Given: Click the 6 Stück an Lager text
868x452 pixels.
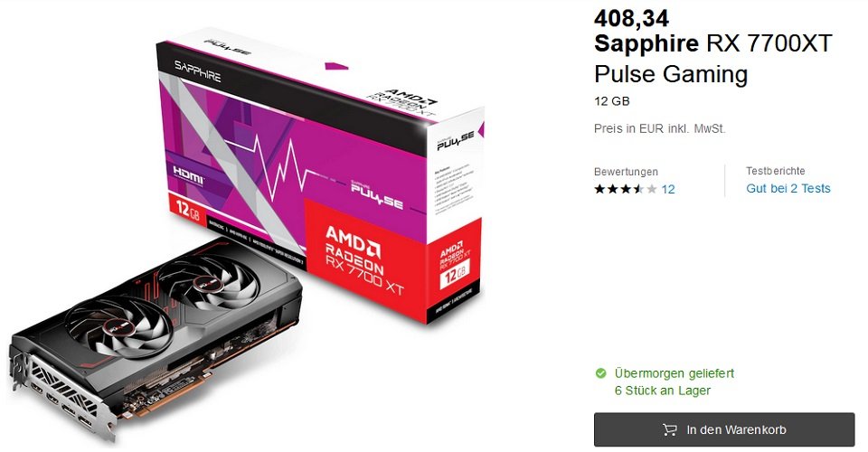Looking at the screenshot, I should click(662, 391).
